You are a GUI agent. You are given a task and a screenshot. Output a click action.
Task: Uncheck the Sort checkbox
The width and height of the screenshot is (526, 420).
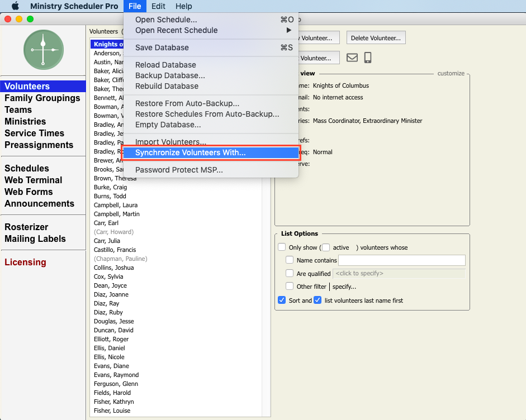point(282,300)
